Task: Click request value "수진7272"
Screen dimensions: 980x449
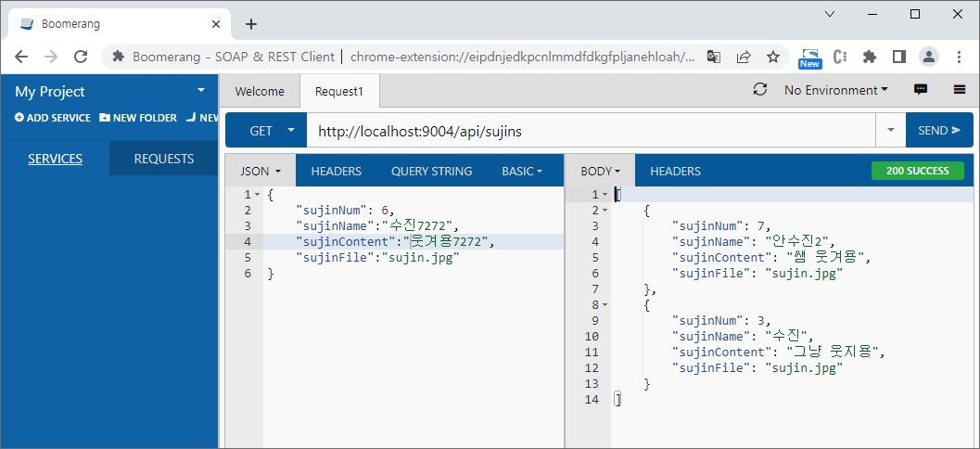Action: tap(419, 225)
